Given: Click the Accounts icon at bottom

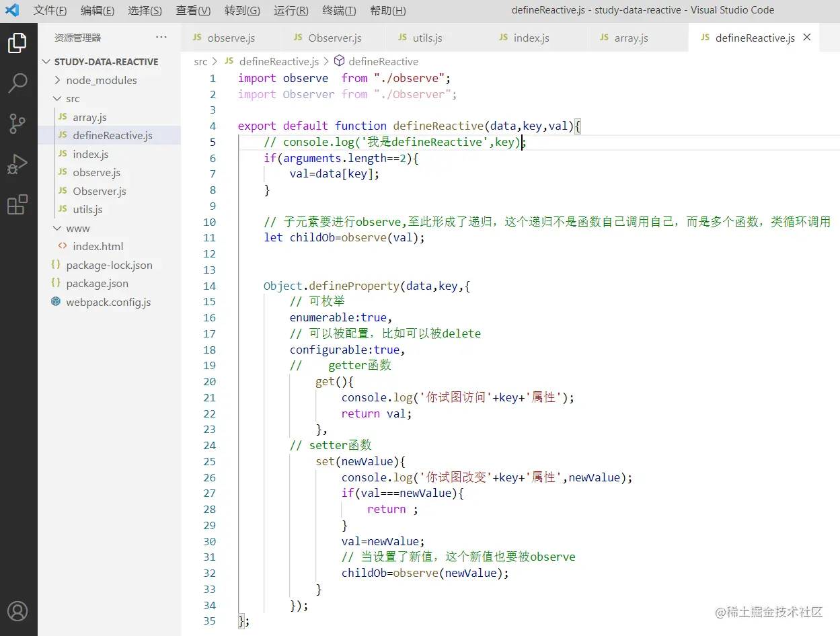Looking at the screenshot, I should pos(17,611).
